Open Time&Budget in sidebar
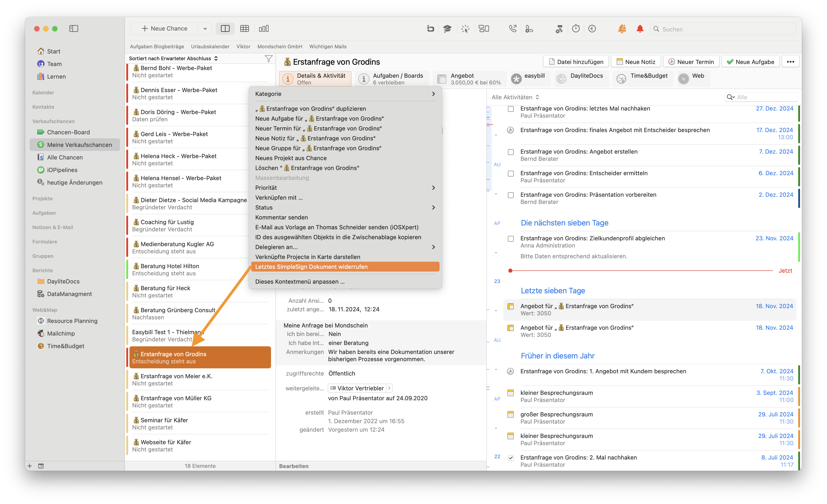Viewport: 827px width, 504px height. 65,346
